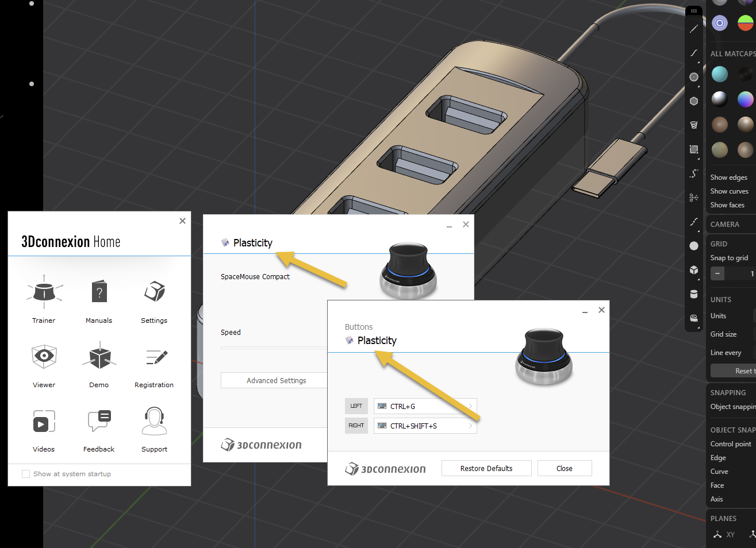
Task: Select the Polygon tool in the toolbar
Action: pyautogui.click(x=693, y=101)
